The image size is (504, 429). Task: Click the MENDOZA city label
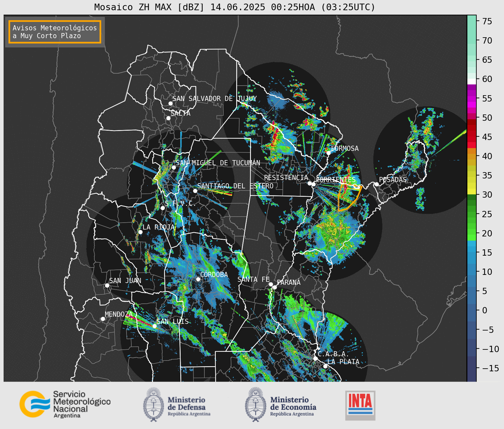[x=119, y=314]
